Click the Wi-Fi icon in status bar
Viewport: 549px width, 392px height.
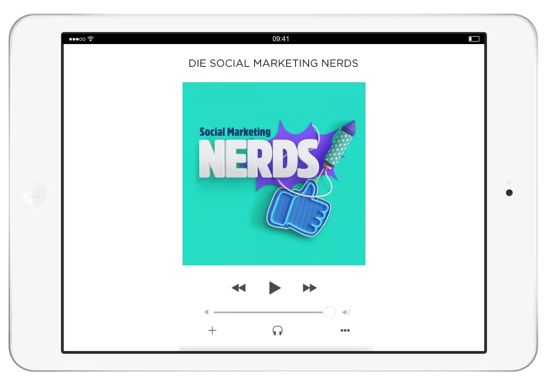(91, 39)
